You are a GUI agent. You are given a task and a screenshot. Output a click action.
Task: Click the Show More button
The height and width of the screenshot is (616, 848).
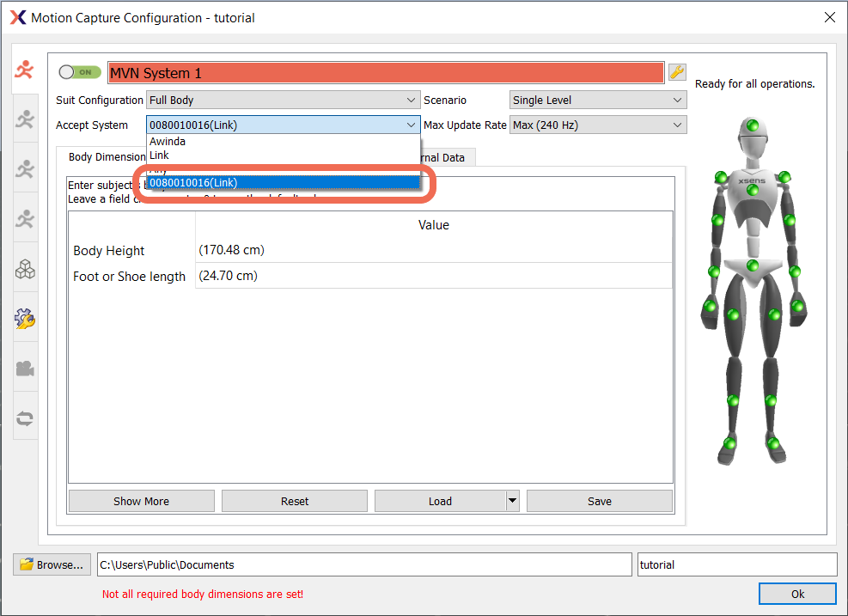(141, 501)
